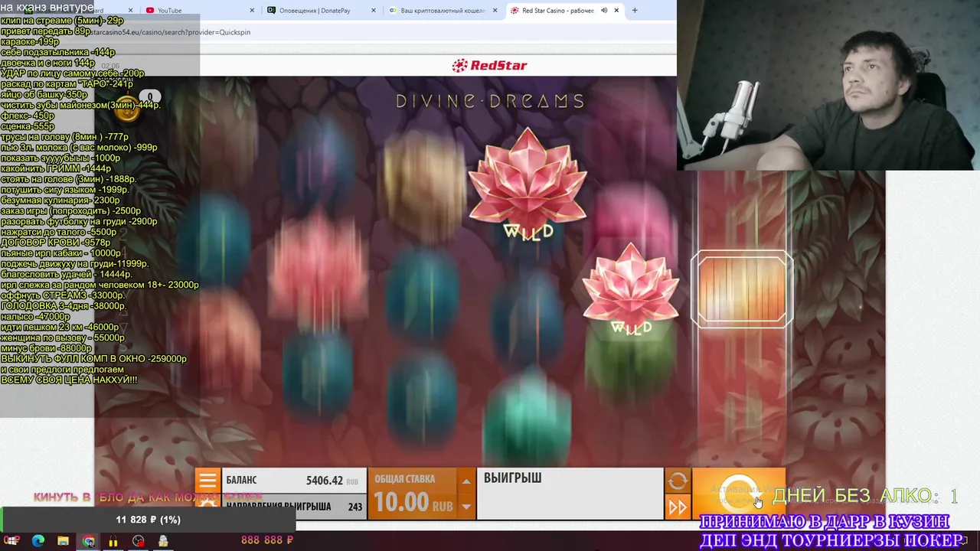This screenshot has width=980, height=551.
Task: Click the orange spin button
Action: [738, 494]
